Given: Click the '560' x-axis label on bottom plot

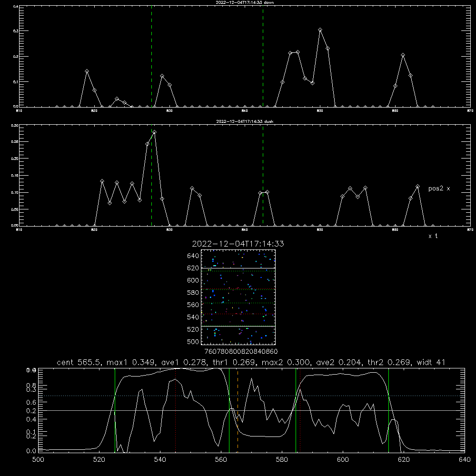Looking at the screenshot, I should click(x=221, y=460).
